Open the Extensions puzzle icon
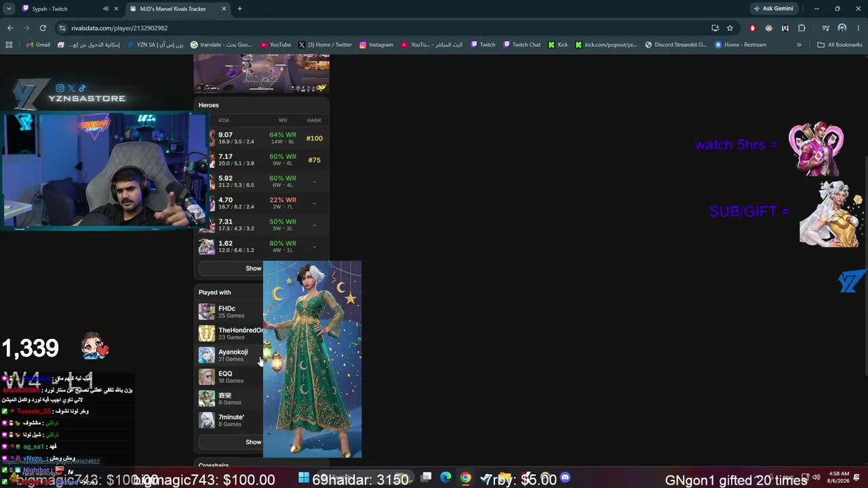The image size is (868, 488). tap(802, 28)
